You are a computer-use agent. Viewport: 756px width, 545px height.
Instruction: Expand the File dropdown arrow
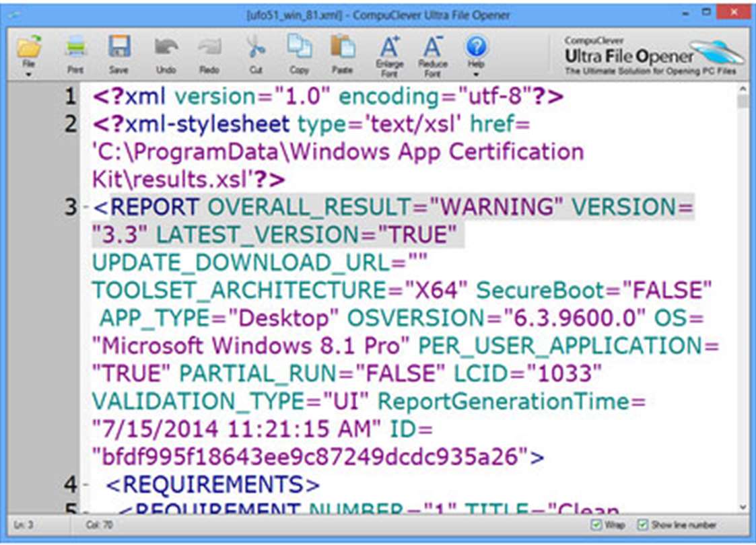(x=28, y=75)
